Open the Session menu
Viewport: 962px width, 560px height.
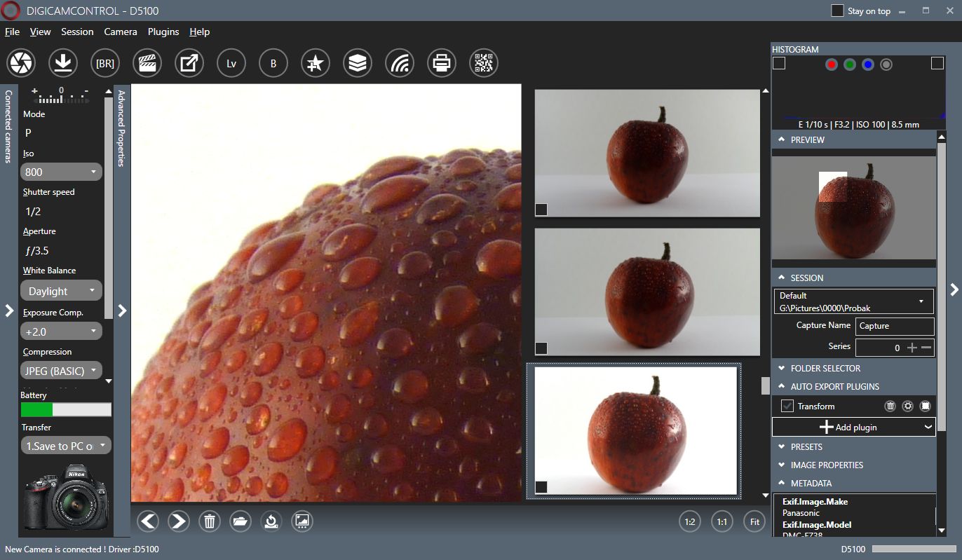coord(77,32)
